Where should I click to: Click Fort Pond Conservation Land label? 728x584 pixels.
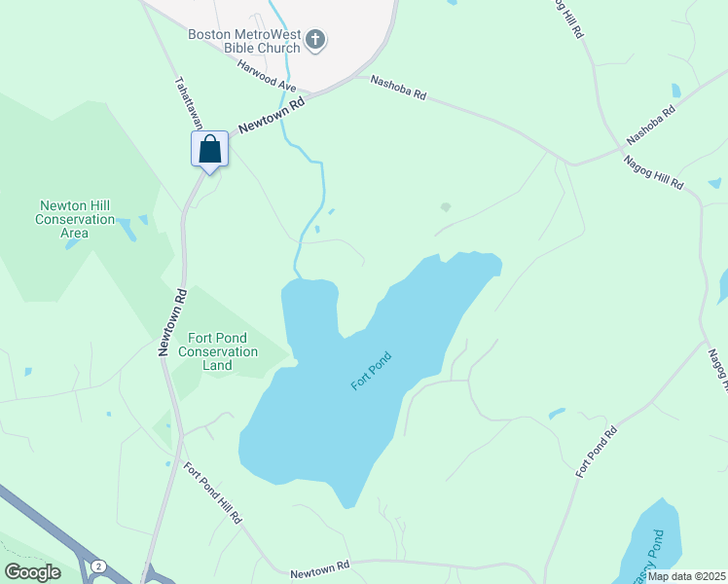(218, 351)
